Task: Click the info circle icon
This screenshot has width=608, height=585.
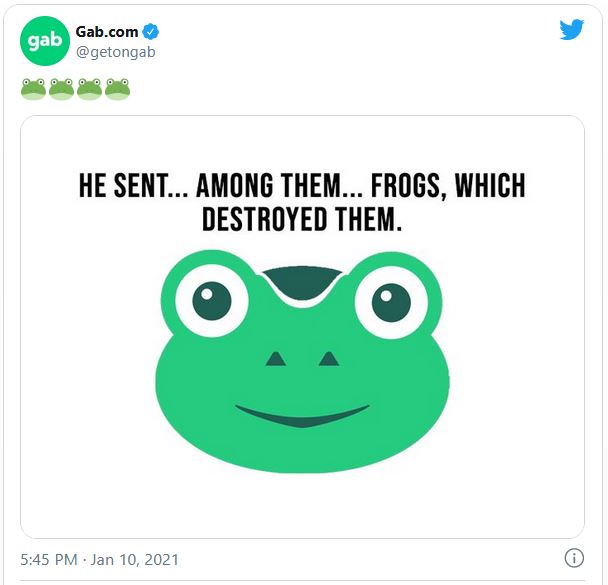Action: pos(574,558)
